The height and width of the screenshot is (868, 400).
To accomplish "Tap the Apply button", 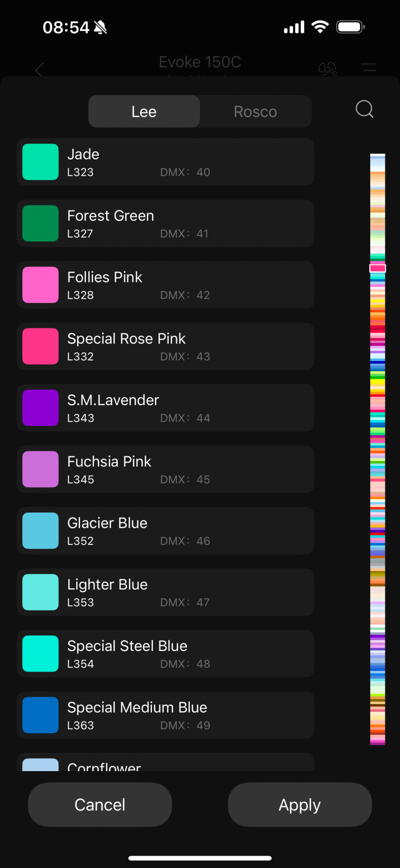I will 299,805.
